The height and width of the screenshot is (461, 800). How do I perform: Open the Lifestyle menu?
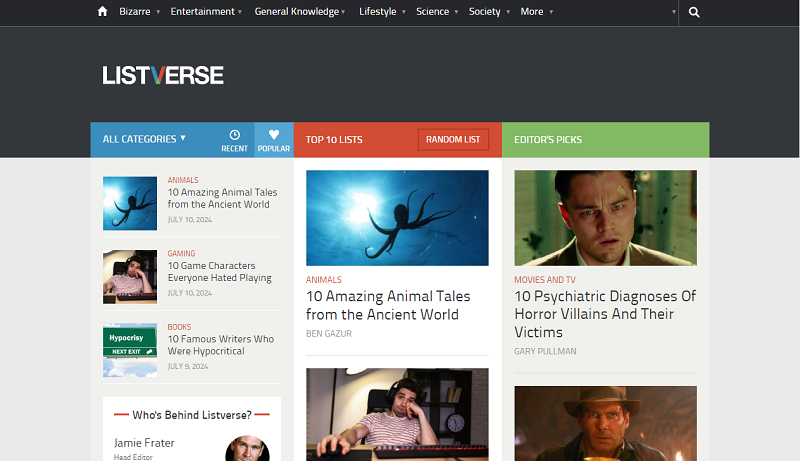point(381,12)
